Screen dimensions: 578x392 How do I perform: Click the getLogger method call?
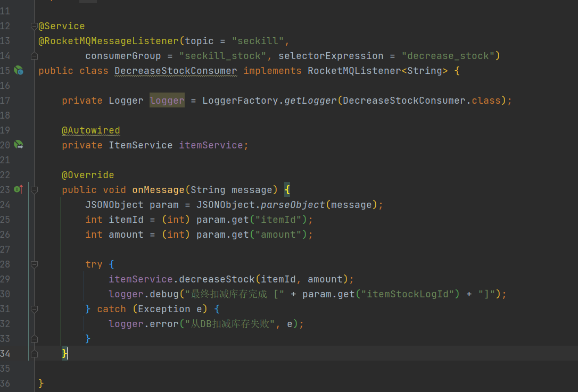click(310, 101)
